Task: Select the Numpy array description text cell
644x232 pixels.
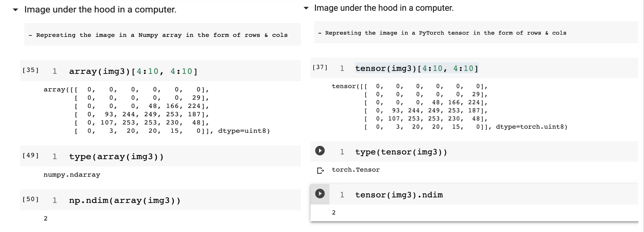Action: click(x=163, y=35)
